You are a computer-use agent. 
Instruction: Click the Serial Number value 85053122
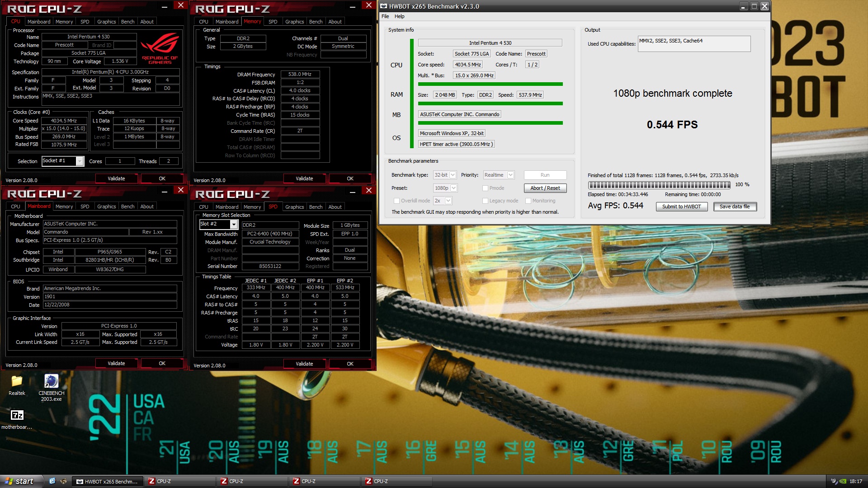point(270,266)
